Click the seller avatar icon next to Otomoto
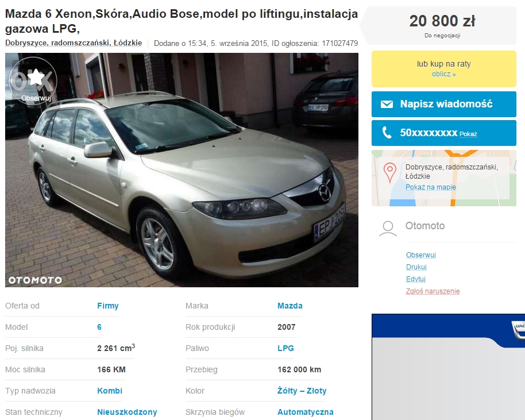Image resolution: width=525 pixels, height=420 pixels. tap(388, 229)
